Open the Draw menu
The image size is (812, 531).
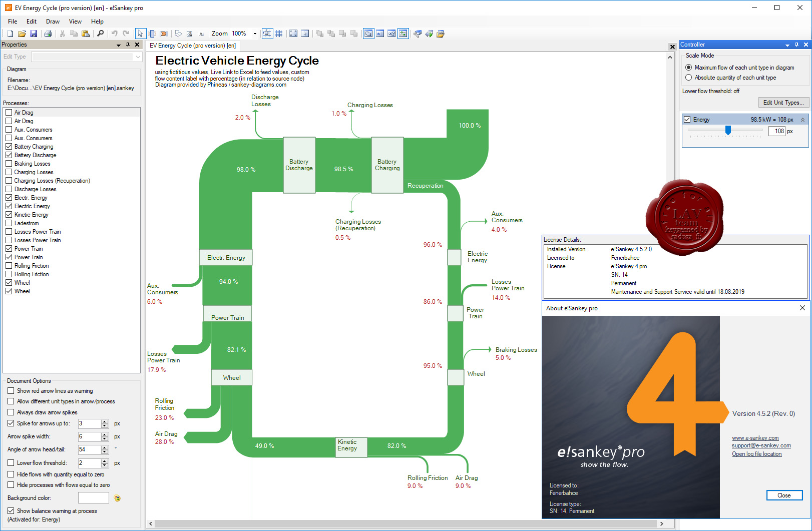pos(53,22)
